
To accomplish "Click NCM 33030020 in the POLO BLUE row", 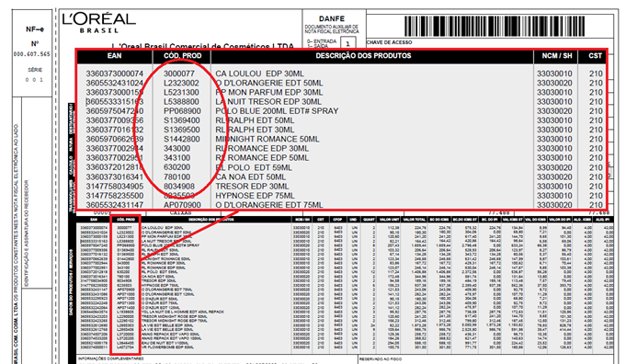I will tap(554, 111).
